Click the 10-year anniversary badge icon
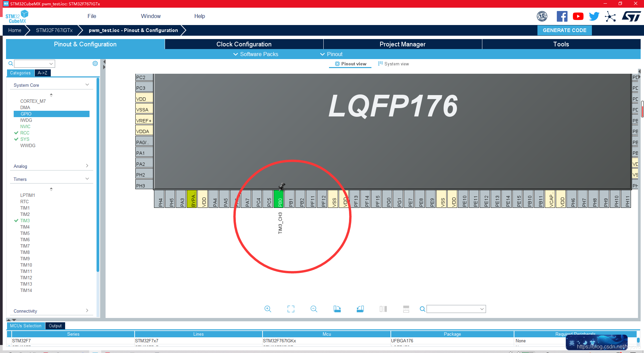644x353 pixels. [x=542, y=16]
